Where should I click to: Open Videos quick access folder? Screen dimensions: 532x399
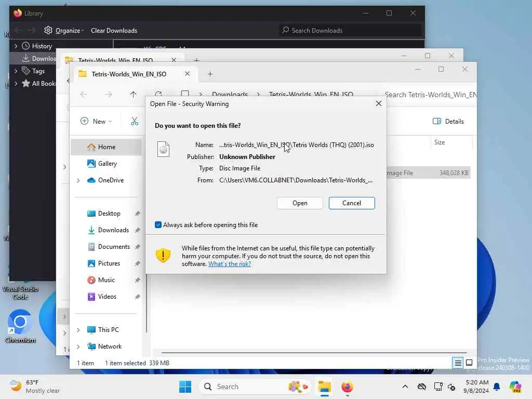tap(107, 297)
